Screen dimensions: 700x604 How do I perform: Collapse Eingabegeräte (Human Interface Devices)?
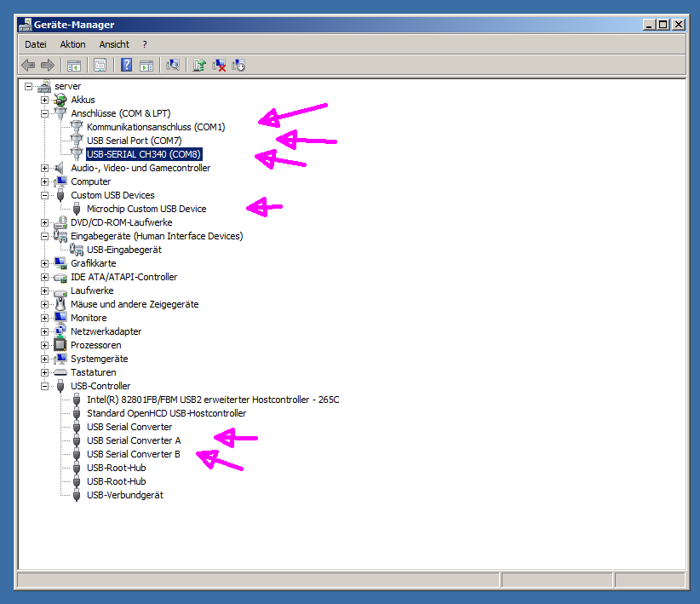pos(44,236)
